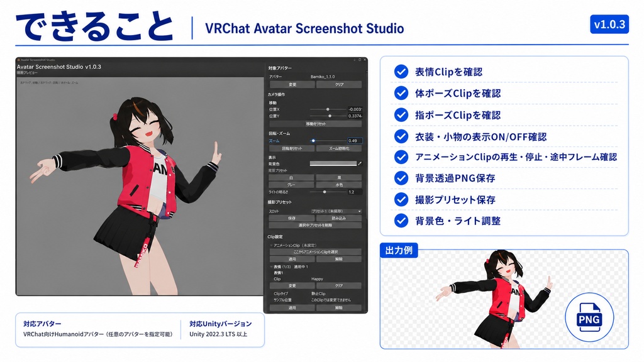Adjust the ズーム slider
The width and height of the screenshot is (644, 362).
[328, 140]
